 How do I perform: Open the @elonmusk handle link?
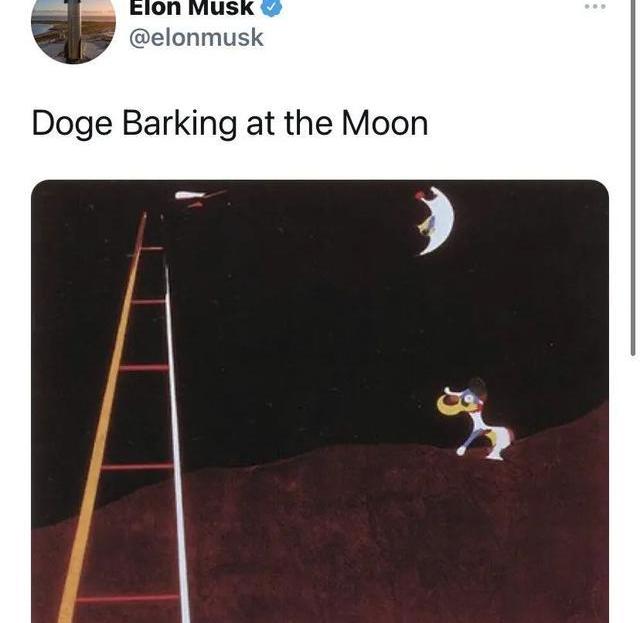tap(196, 38)
